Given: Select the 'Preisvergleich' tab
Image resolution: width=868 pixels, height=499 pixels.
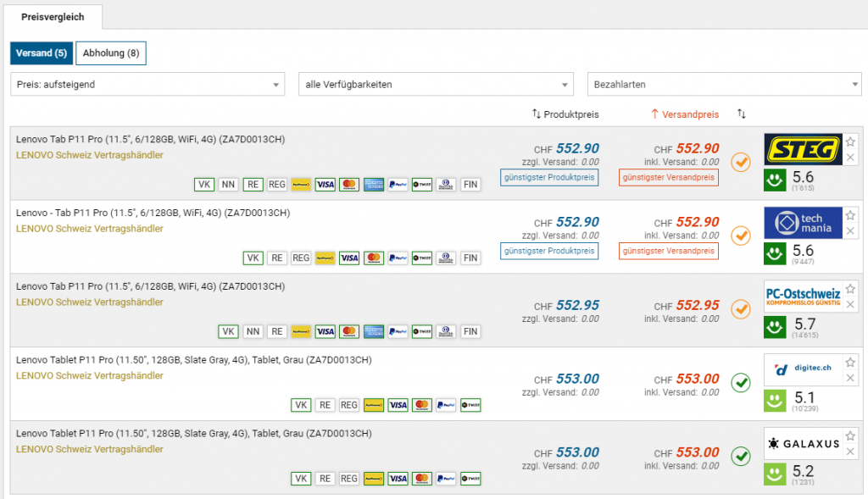Looking at the screenshot, I should (53, 16).
